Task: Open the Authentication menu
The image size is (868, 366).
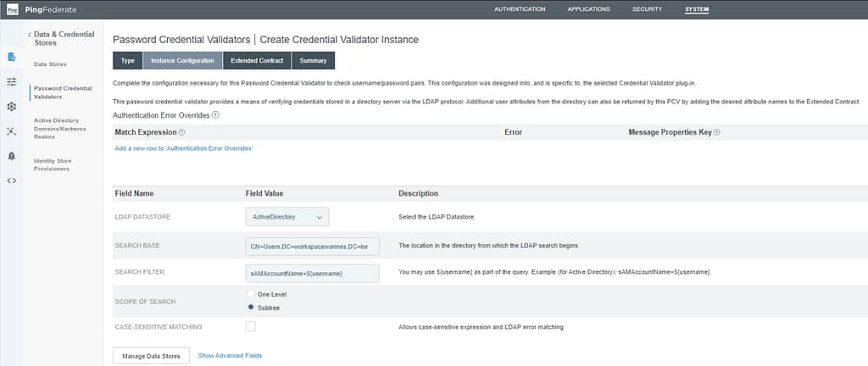Action: (520, 9)
